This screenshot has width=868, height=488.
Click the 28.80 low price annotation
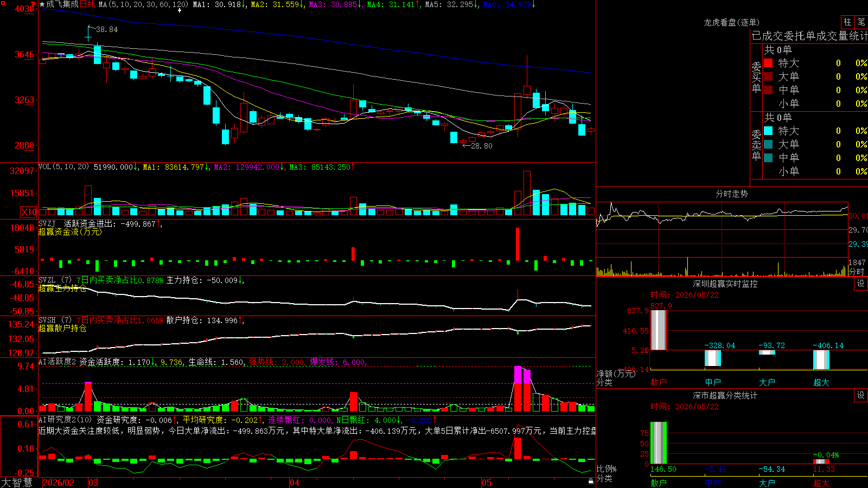point(482,146)
